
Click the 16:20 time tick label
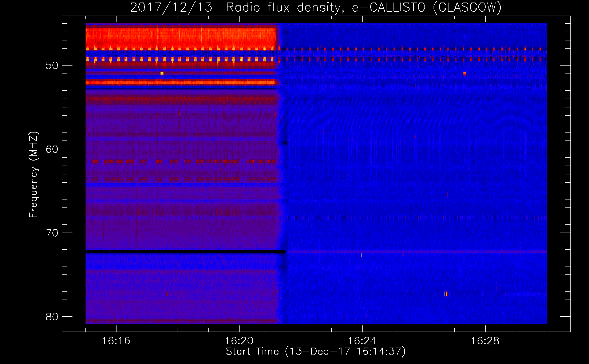point(239,341)
